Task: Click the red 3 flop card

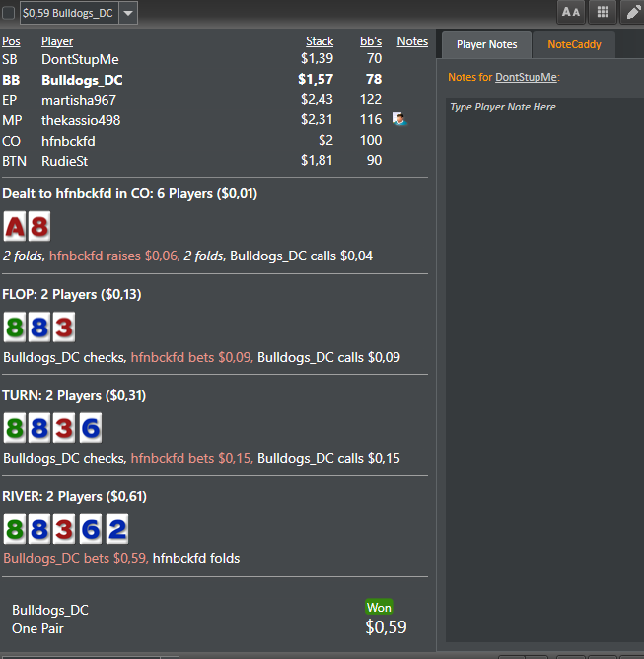Action: [64, 327]
